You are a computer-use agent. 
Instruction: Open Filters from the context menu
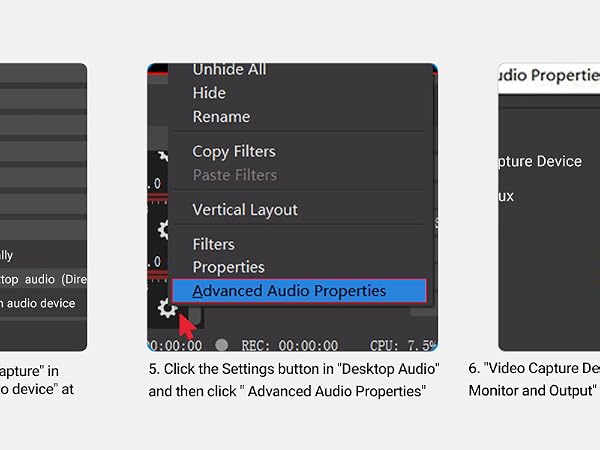214,245
